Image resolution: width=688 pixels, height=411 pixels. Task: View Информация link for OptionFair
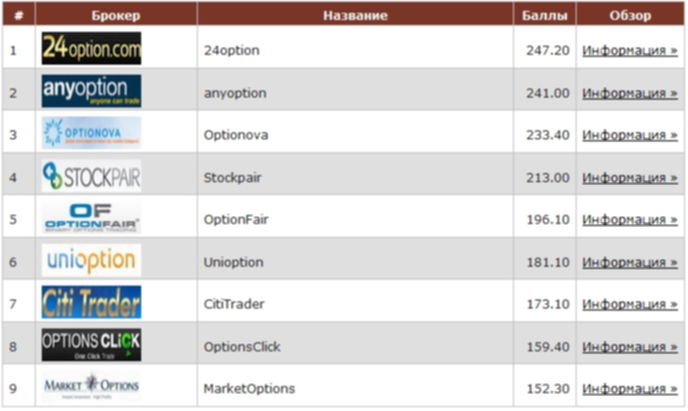coord(630,219)
